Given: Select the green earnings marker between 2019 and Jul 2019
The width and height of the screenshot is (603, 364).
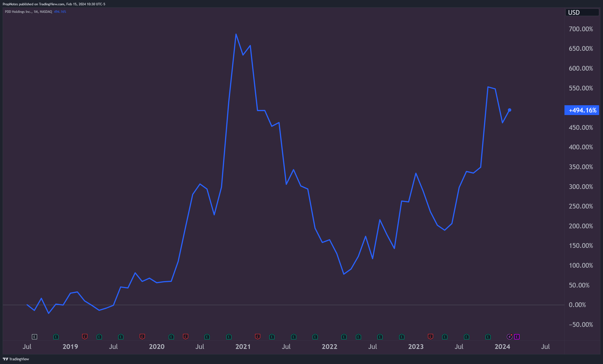Looking at the screenshot, I should 99,337.
